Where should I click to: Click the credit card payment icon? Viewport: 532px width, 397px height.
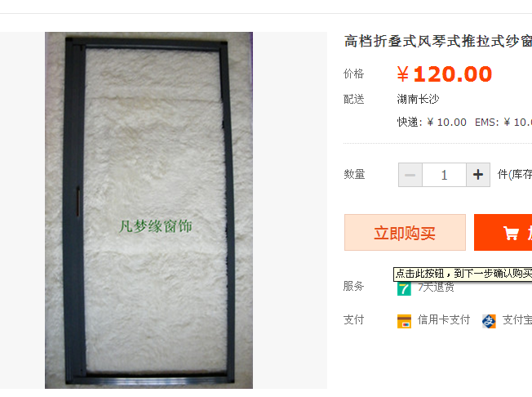[x=404, y=321]
